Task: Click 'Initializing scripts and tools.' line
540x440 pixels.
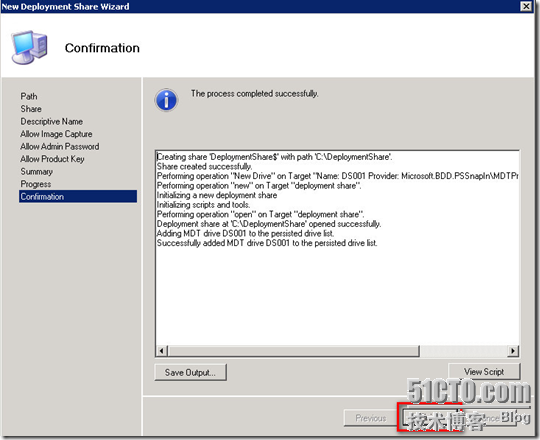Action: pyautogui.click(x=204, y=205)
